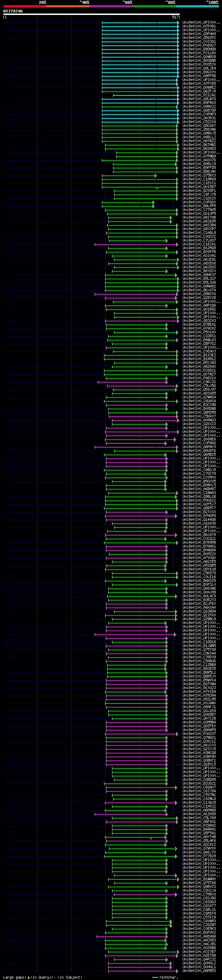
Task: Click the magenta alignment bar for A8PB53
Action: [x=143, y=971]
